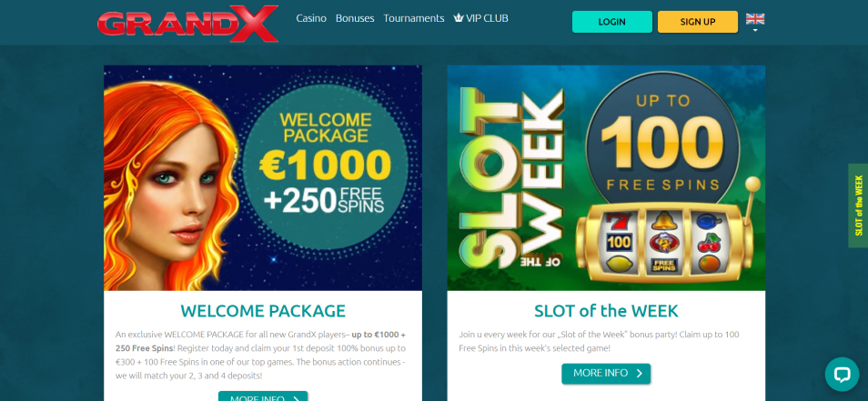Open the Casino menu item
The height and width of the screenshot is (401, 868).
pos(311,18)
